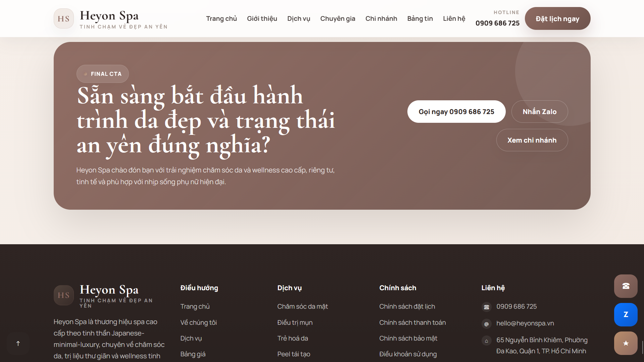
Task: Open the "Chính sách bảo mật" policy link
Action: [x=408, y=338]
